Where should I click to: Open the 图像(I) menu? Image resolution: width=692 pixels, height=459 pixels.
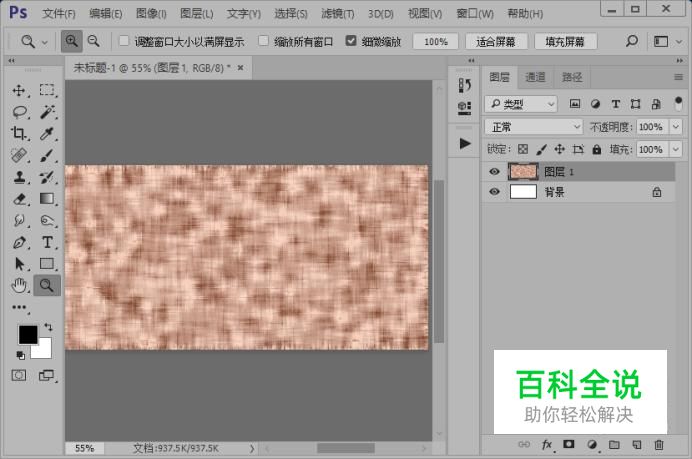pos(151,14)
